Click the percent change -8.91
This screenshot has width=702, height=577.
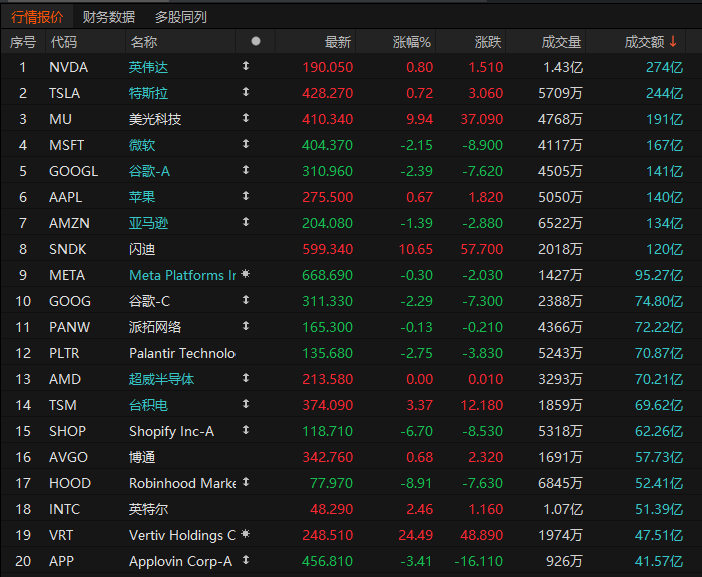coord(416,483)
